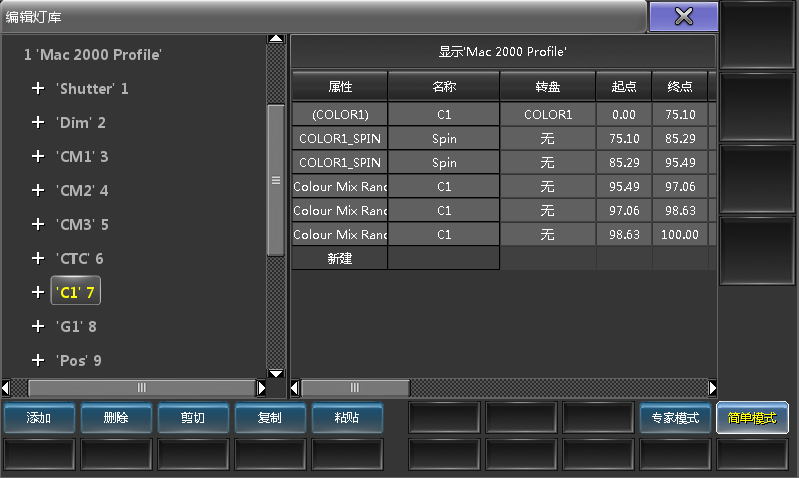Image resolution: width=799 pixels, height=478 pixels.
Task: Click the 新建 new row cell
Action: coord(340,258)
